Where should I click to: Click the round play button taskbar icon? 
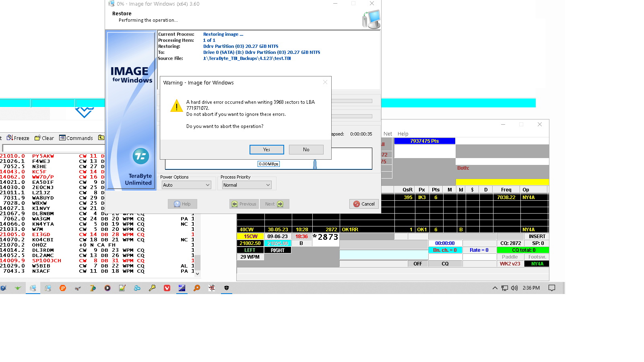tap(107, 288)
